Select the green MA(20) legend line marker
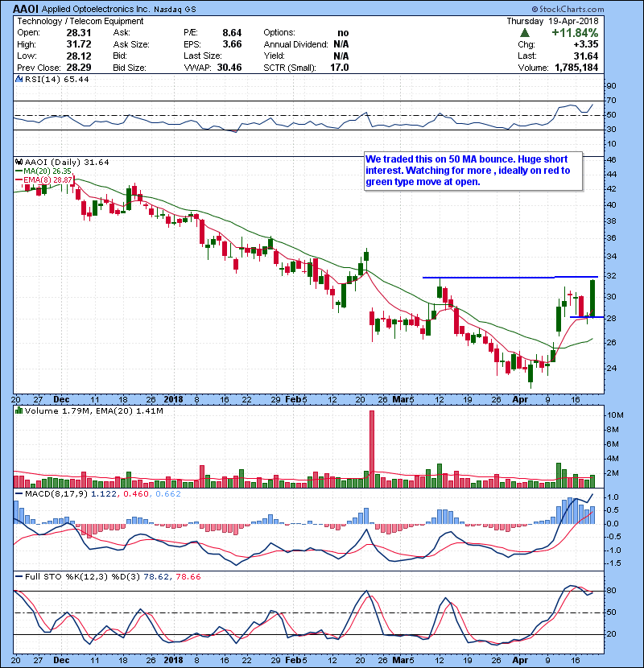Screen dimensions: 644x668 [19, 171]
